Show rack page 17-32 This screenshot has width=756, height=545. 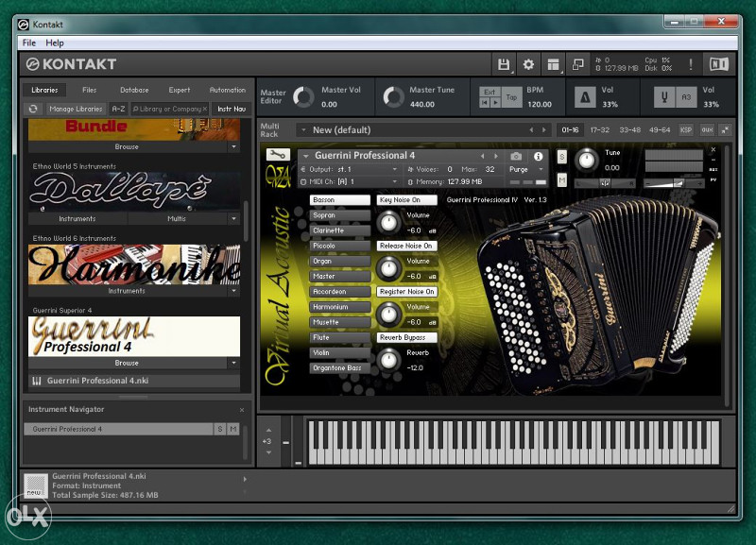(600, 129)
